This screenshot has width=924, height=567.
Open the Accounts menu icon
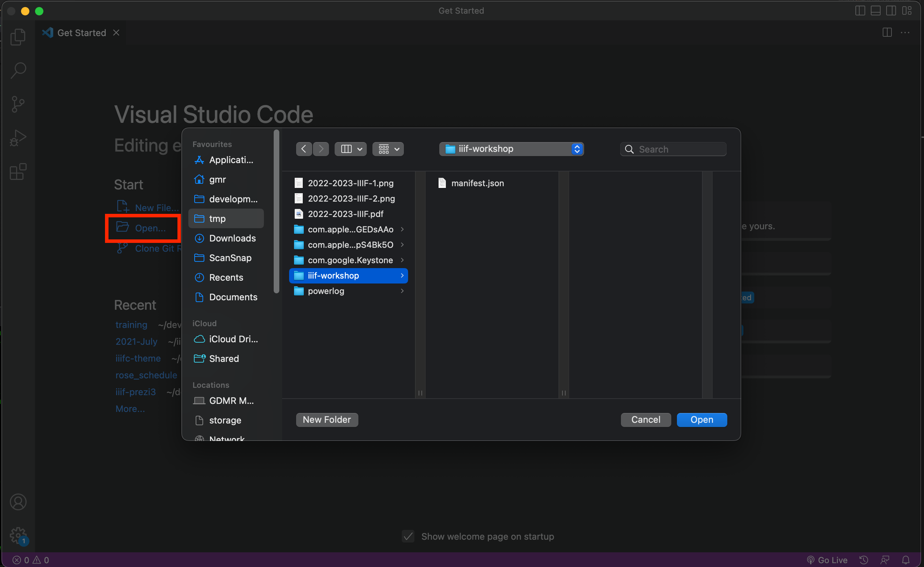(x=18, y=502)
